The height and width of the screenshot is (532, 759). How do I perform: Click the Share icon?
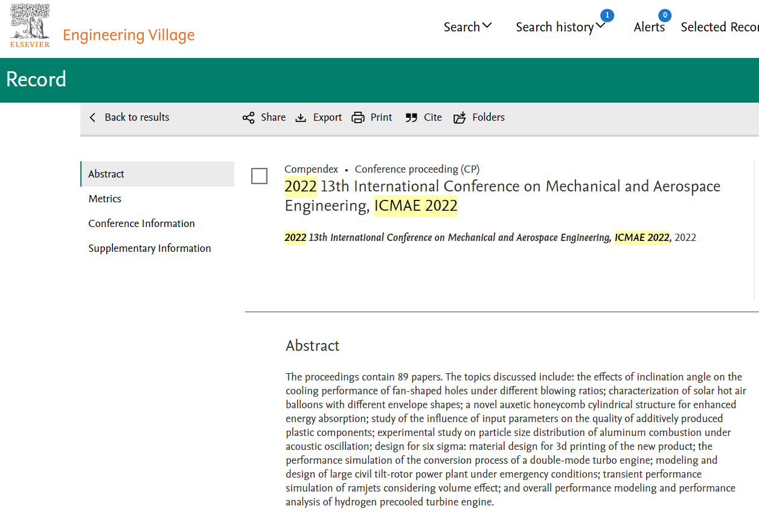point(248,118)
